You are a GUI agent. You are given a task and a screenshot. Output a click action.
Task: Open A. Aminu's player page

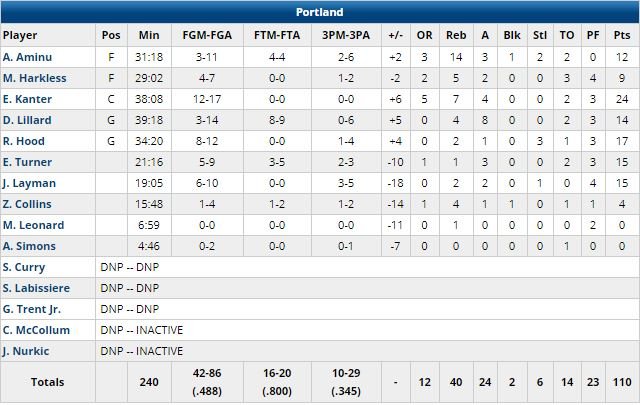[26, 56]
